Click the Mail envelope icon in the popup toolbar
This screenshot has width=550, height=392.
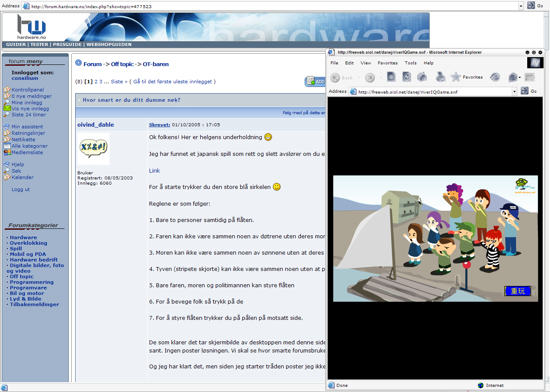tap(513, 77)
